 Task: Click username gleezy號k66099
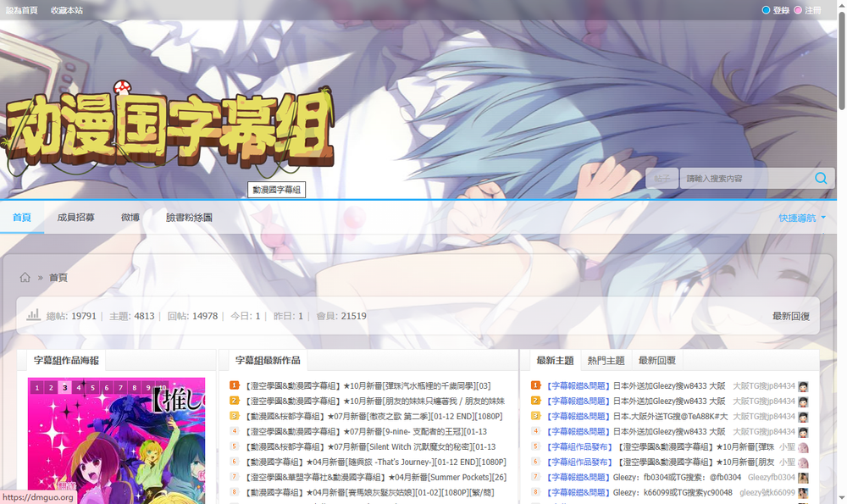point(767,493)
